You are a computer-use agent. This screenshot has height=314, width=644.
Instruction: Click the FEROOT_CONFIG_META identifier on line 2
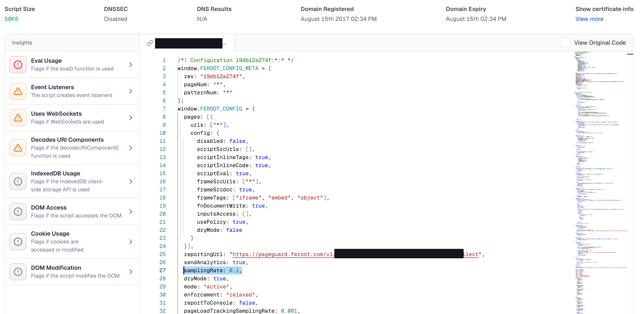(x=229, y=68)
